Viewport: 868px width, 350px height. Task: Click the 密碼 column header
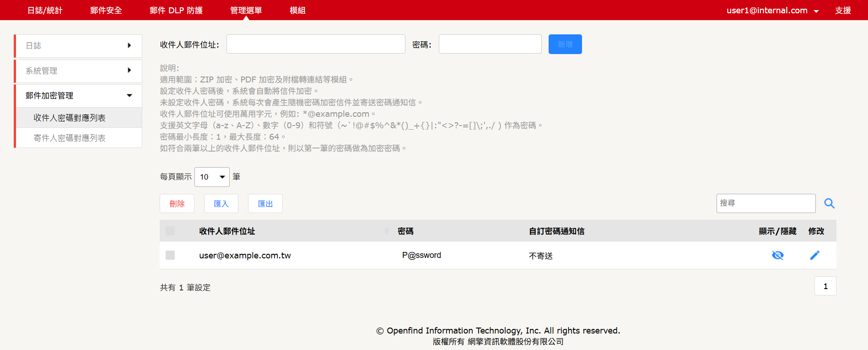[405, 231]
